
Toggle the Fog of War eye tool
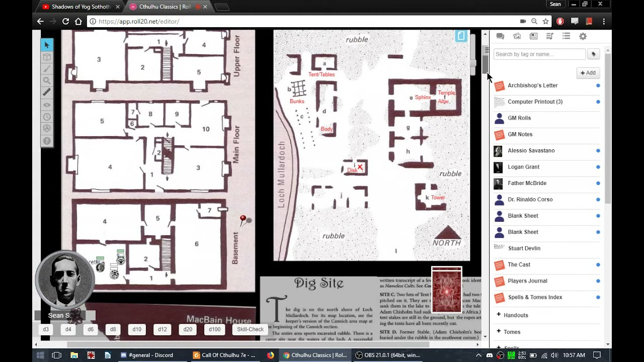click(x=47, y=105)
